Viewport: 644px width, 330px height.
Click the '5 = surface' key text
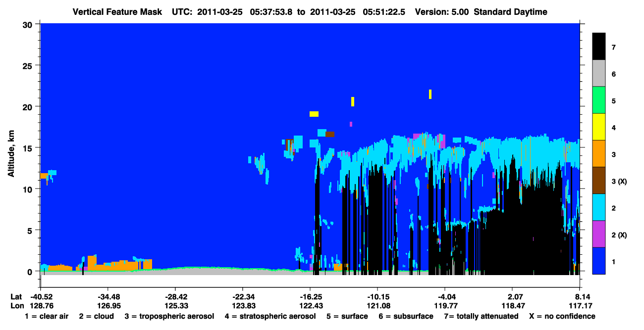[x=347, y=316]
